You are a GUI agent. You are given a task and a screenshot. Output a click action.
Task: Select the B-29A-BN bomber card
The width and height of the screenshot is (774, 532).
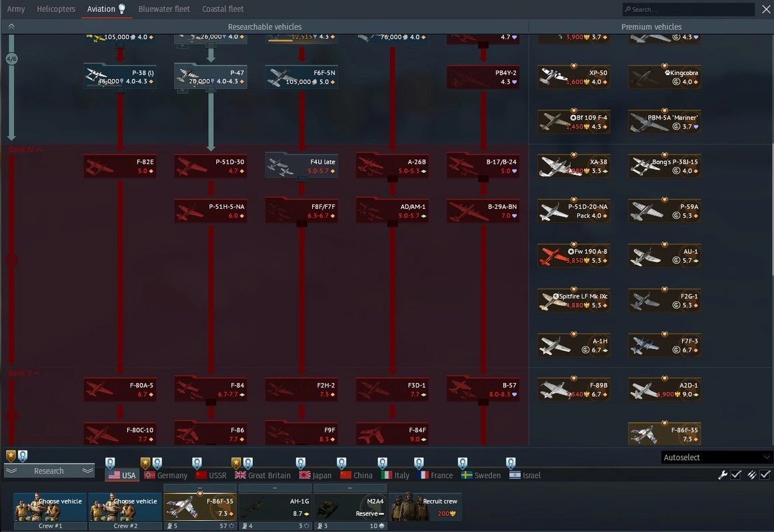483,211
